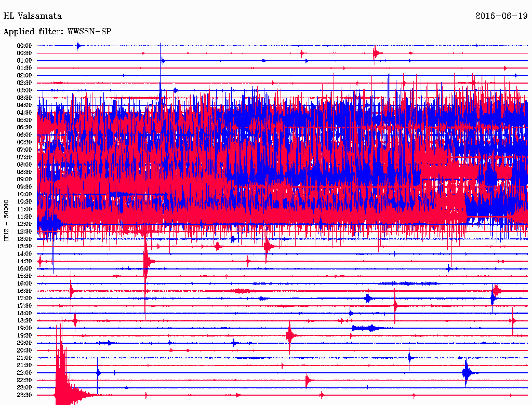Click the '04:30' time label

24,113
